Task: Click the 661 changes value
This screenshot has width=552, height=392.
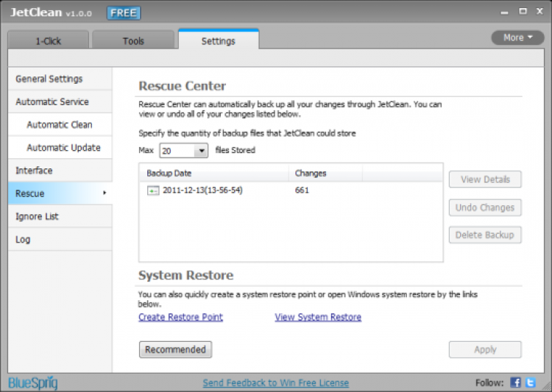Action: pos(302,190)
